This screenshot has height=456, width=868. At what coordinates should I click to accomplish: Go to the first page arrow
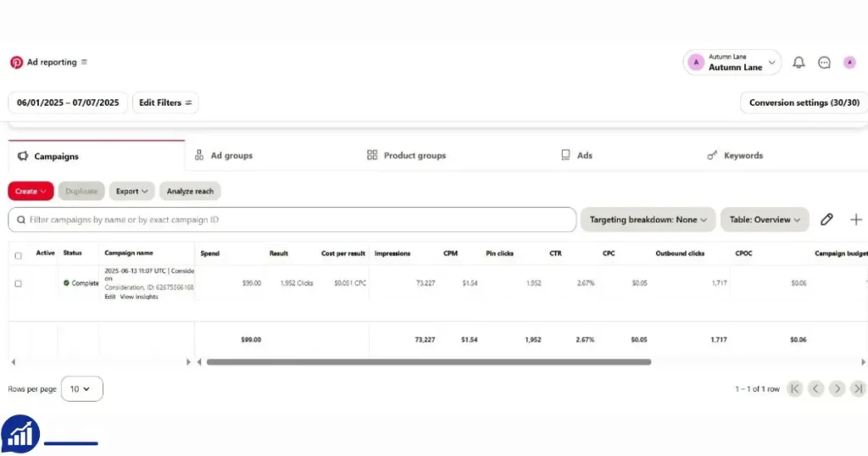(794, 388)
